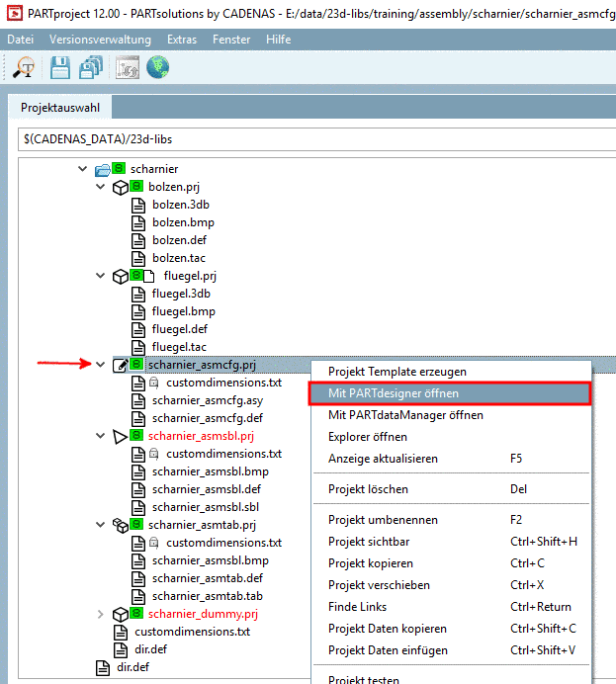
Task: Switch to the Projektauswahl tab
Action: [60, 108]
